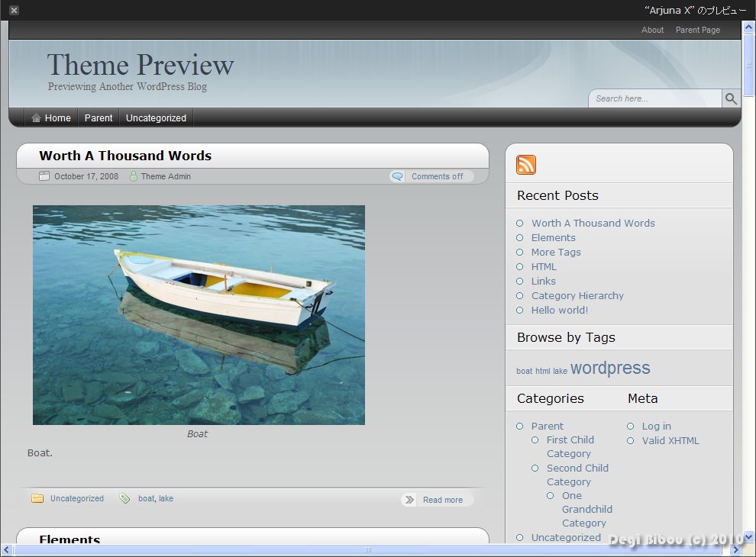The image size is (756, 557).
Task: Click the RSS feed icon
Action: 526,165
